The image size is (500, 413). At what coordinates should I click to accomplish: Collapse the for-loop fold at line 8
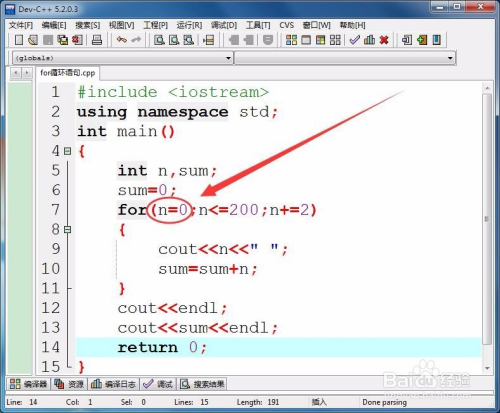[67, 229]
